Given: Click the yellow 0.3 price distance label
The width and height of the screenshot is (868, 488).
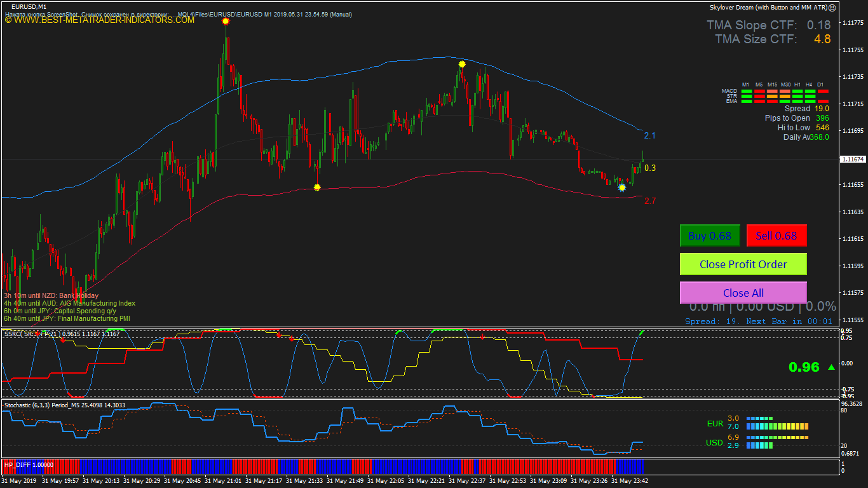Looking at the screenshot, I should coord(649,168).
